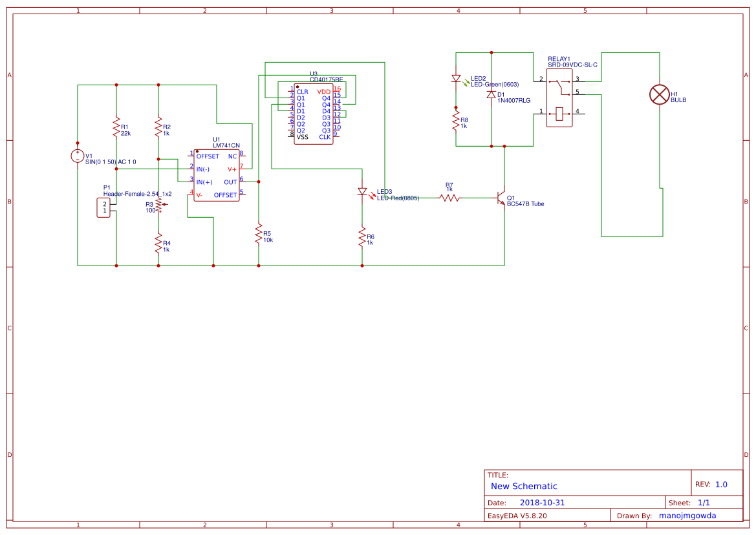Viewport: 756px width, 535px height.
Task: Select the 22k resistor R1
Action: tap(116, 128)
